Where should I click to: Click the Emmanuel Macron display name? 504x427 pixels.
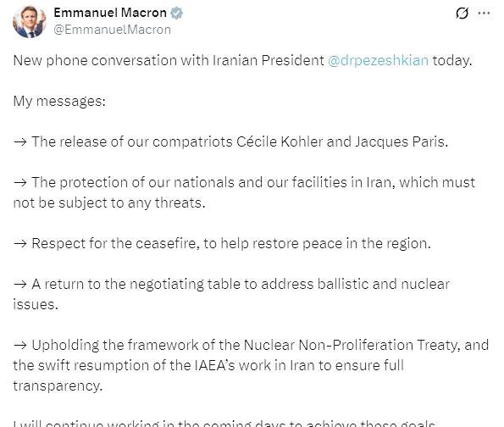[x=110, y=13]
